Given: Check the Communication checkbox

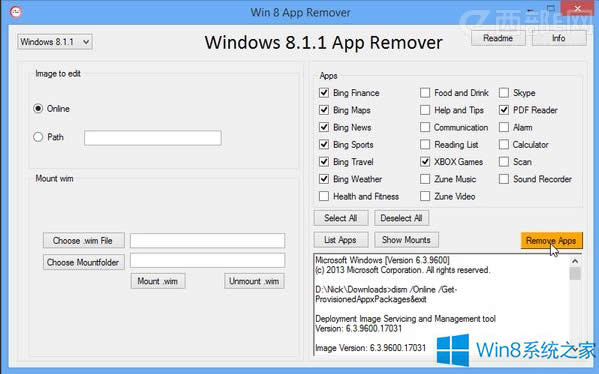Looking at the screenshot, I should click(x=425, y=127).
